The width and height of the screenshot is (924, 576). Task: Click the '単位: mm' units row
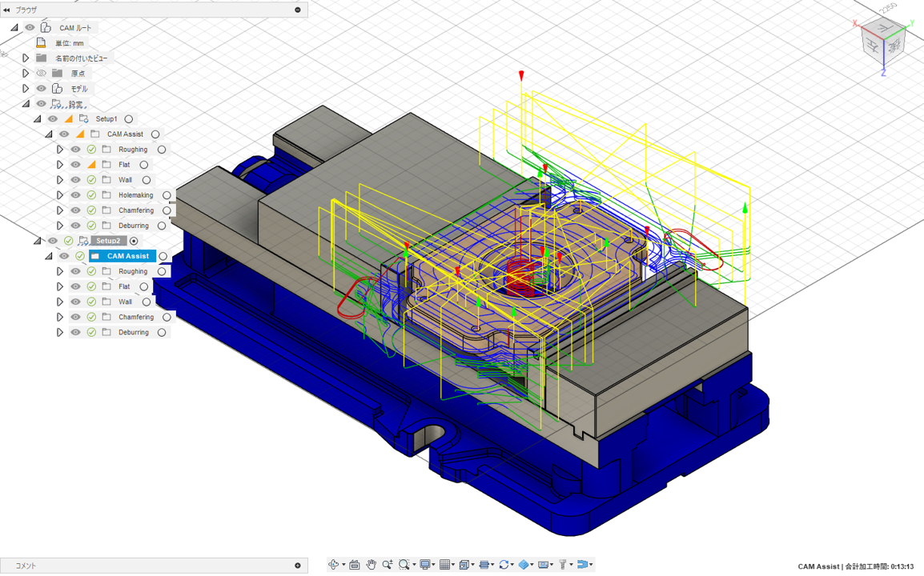(x=70, y=43)
